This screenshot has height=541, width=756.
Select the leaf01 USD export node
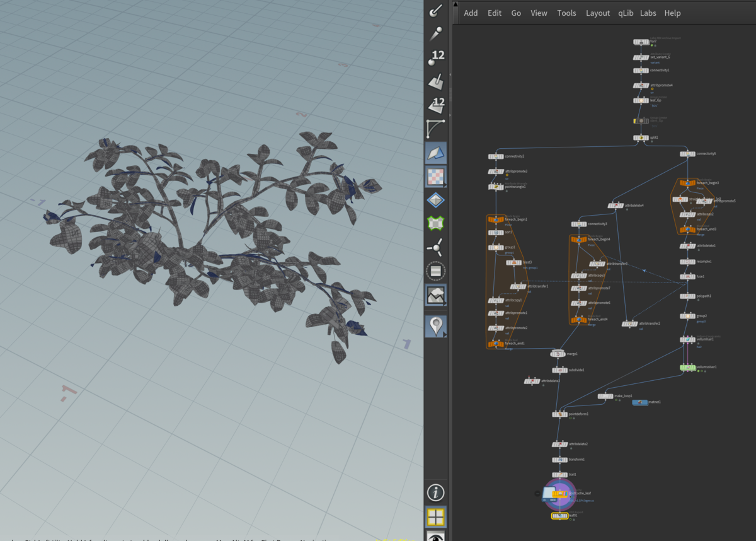pyautogui.click(x=560, y=516)
